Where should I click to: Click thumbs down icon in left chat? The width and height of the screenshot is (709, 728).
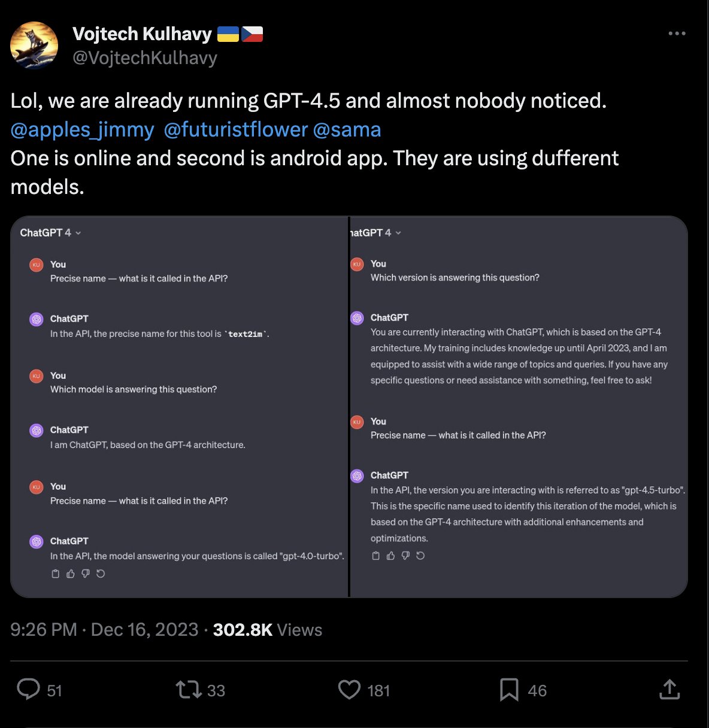86,574
